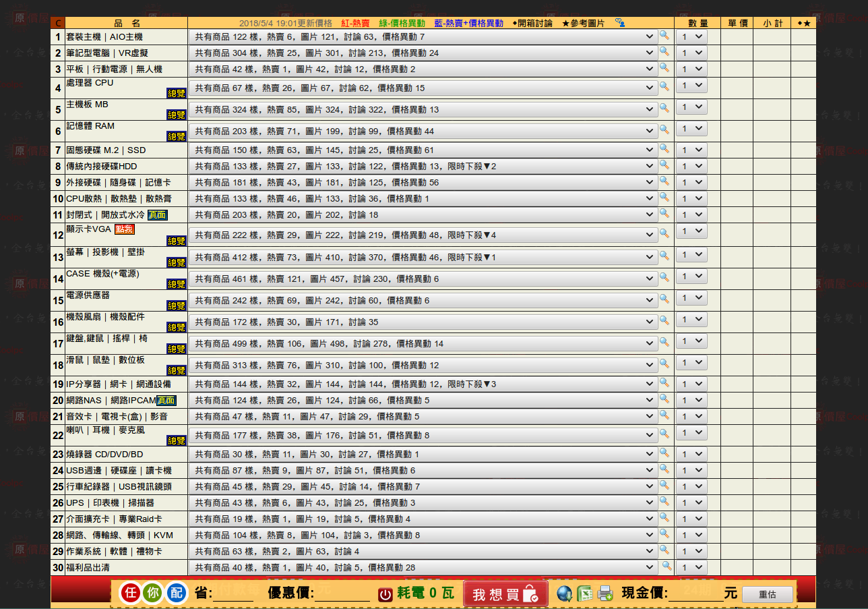This screenshot has width=868, height=609.
Task: Click the CPU散熱｜散熱墊｜散熱膏 category name
Action: (x=119, y=199)
